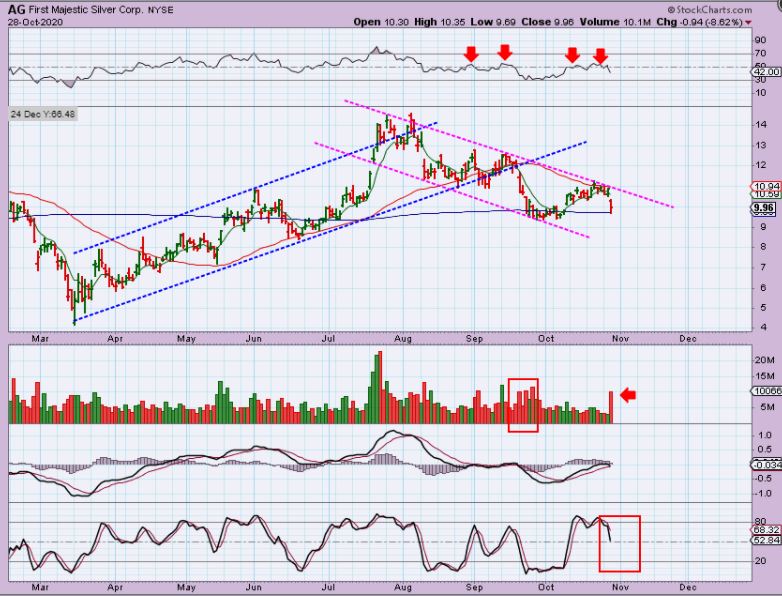The image size is (782, 596).
Task: Select the -0.034 MACD value tag
Action: (x=766, y=465)
